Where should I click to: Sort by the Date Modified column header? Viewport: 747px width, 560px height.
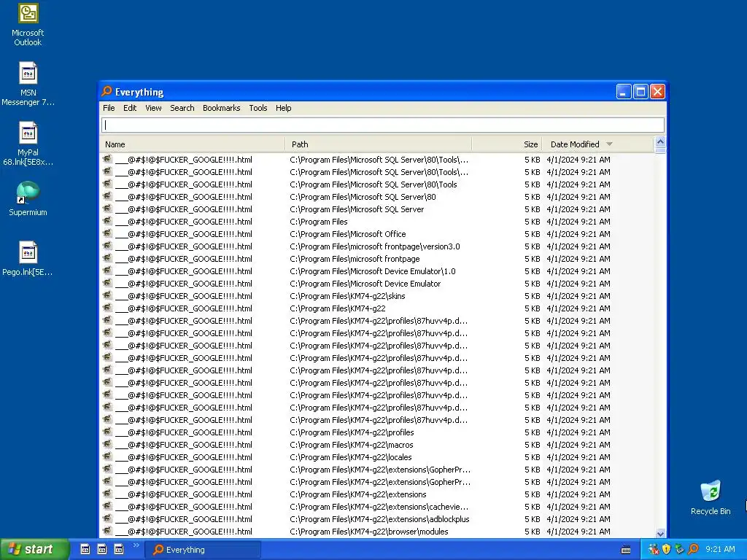597,144
